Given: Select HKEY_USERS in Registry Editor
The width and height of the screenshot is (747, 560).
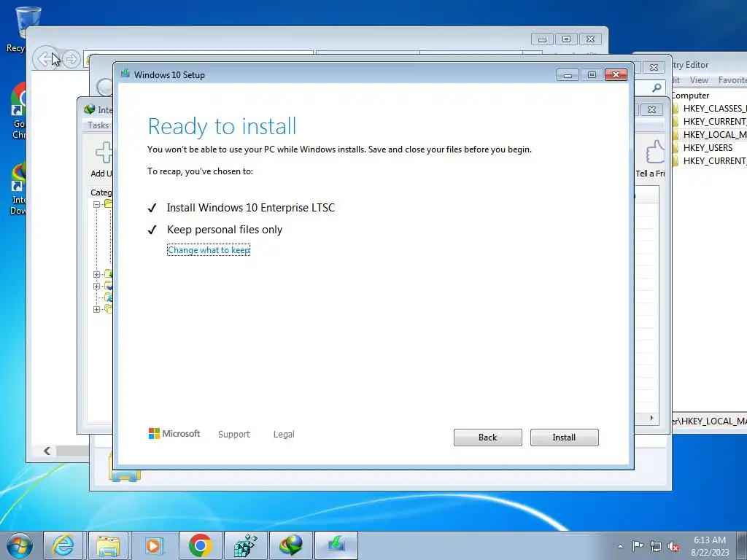Looking at the screenshot, I should point(708,147).
